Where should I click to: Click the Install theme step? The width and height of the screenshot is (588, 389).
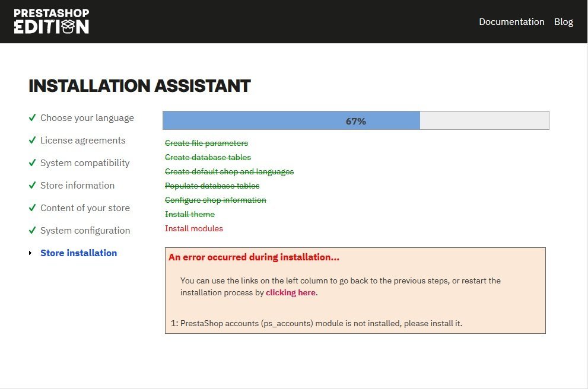pos(190,214)
